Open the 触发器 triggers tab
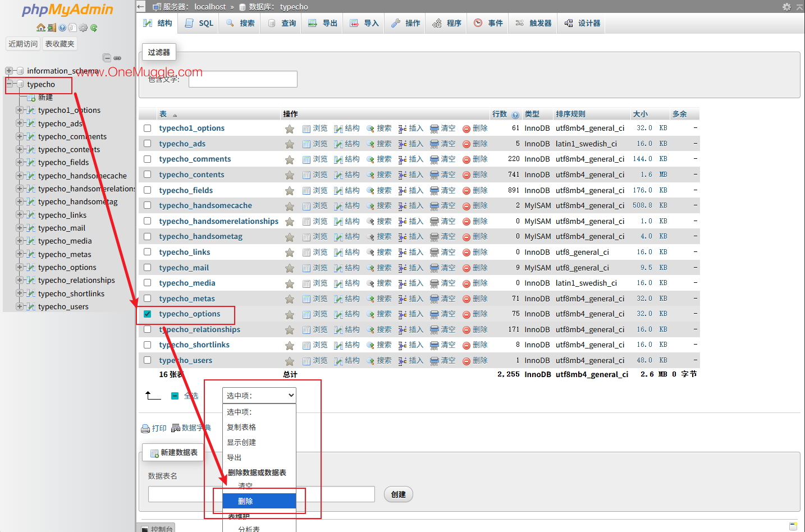 click(x=533, y=23)
